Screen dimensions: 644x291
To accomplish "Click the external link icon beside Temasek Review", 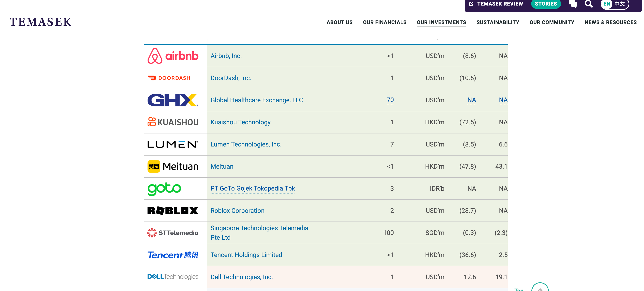I will pyautogui.click(x=471, y=4).
